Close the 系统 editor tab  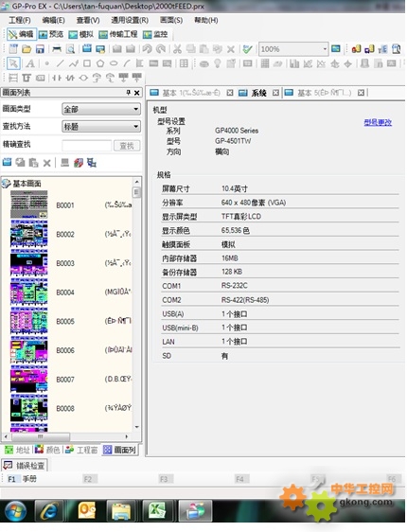point(276,93)
